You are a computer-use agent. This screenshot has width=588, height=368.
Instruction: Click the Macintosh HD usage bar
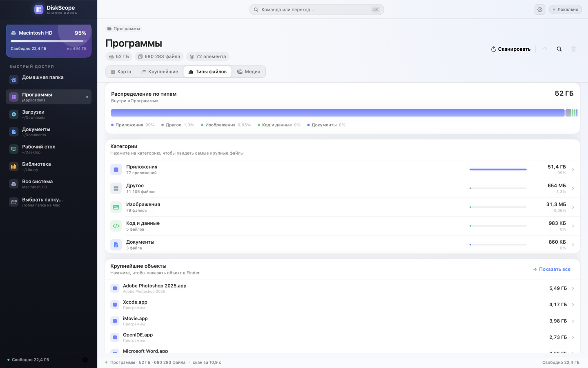(x=49, y=41)
